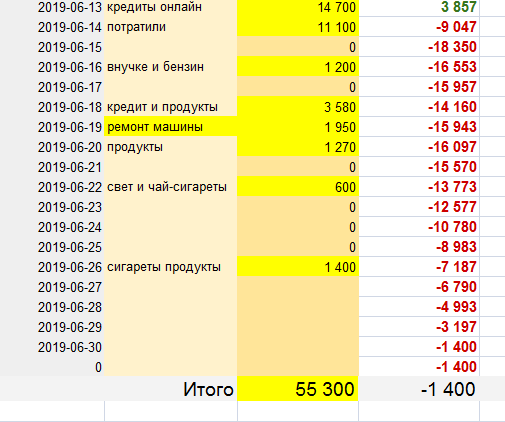The height and width of the screenshot is (422, 505).
Task: Click the -15 957 balance cell
Action: coord(419,87)
